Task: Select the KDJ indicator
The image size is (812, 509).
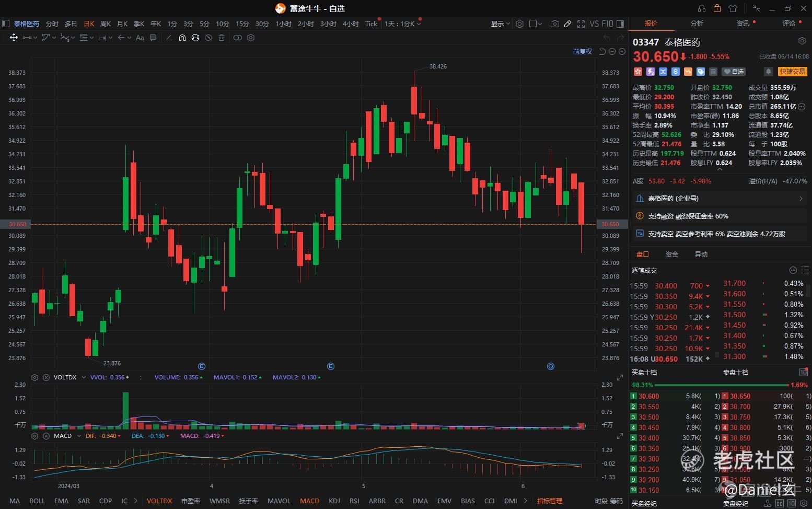Action: pyautogui.click(x=334, y=501)
